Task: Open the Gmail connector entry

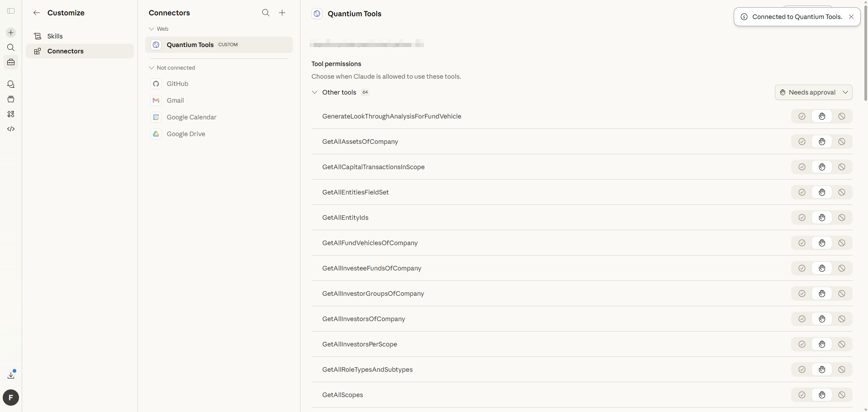Action: click(x=219, y=100)
